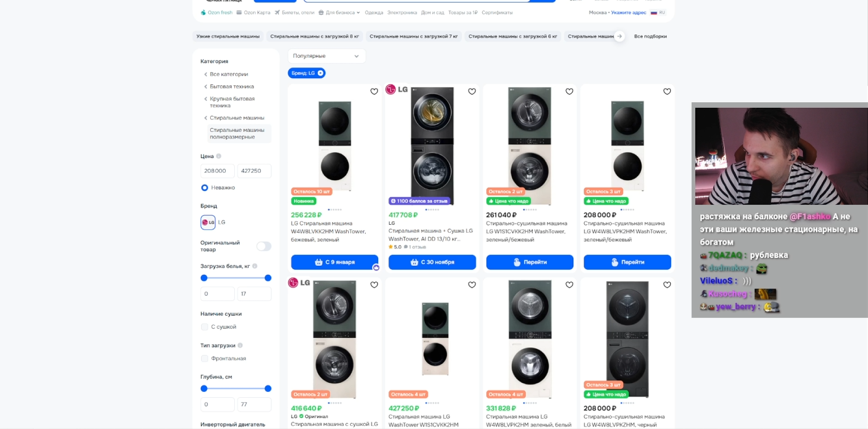Go back to Бытовая техника category
868x429 pixels.
[x=232, y=86]
